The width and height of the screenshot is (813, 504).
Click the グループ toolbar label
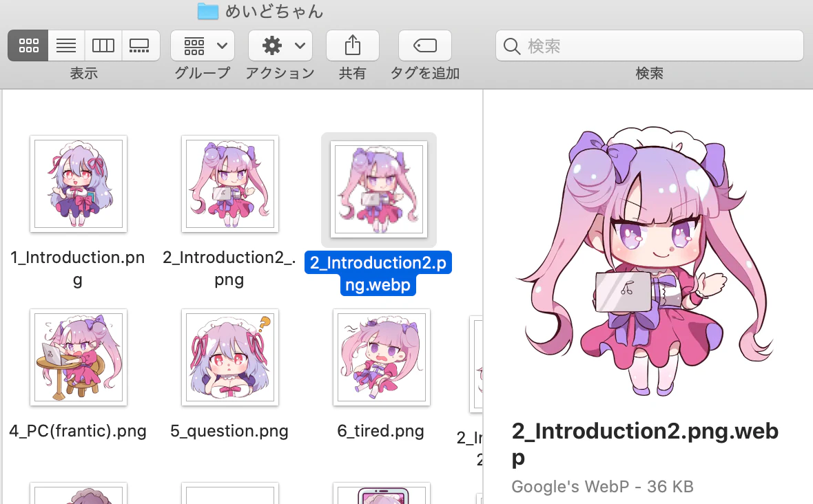point(202,73)
